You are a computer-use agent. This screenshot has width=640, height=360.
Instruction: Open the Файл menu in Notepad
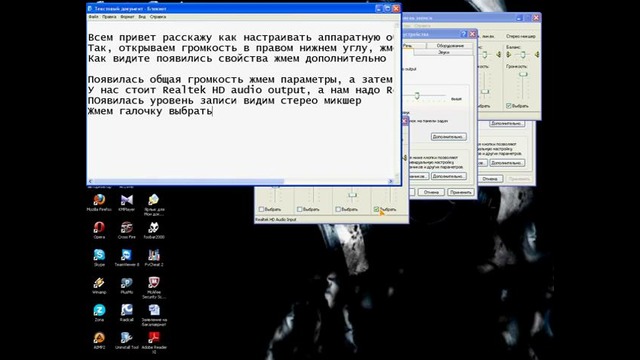93,17
